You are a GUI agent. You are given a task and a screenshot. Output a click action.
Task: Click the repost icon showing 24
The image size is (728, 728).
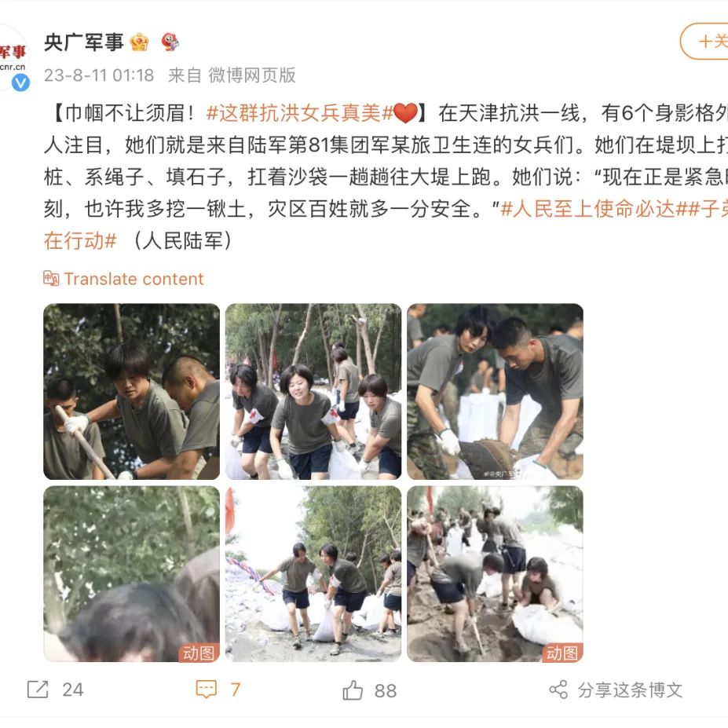[x=38, y=690]
